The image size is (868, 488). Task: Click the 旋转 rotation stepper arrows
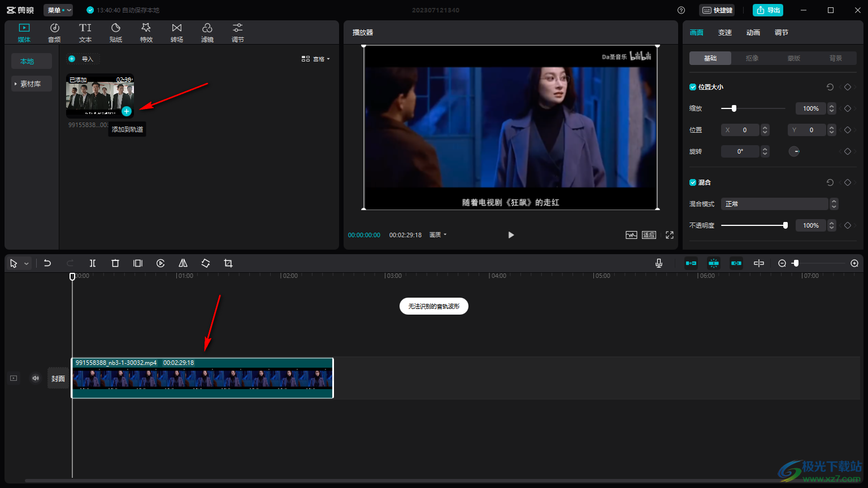765,151
